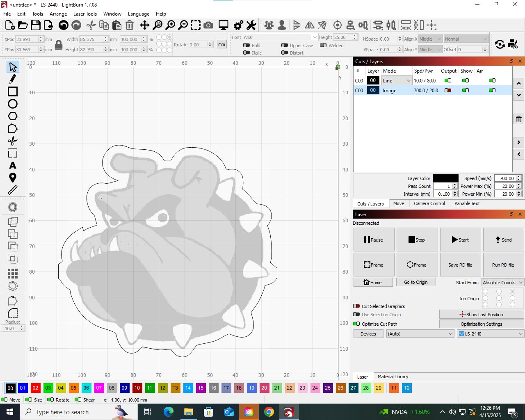
Task: Activate the Text tool
Action: [x=12, y=165]
